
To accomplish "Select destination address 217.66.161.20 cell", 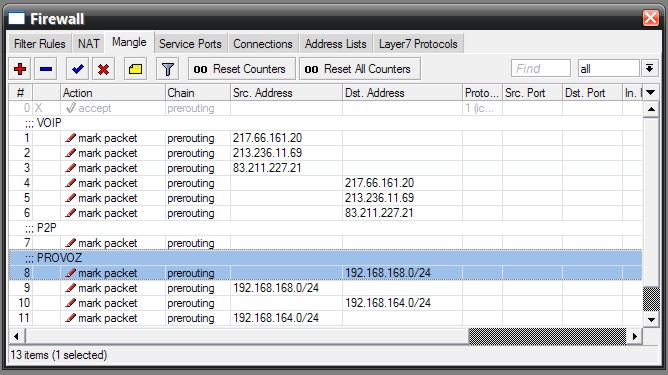I will [x=403, y=183].
